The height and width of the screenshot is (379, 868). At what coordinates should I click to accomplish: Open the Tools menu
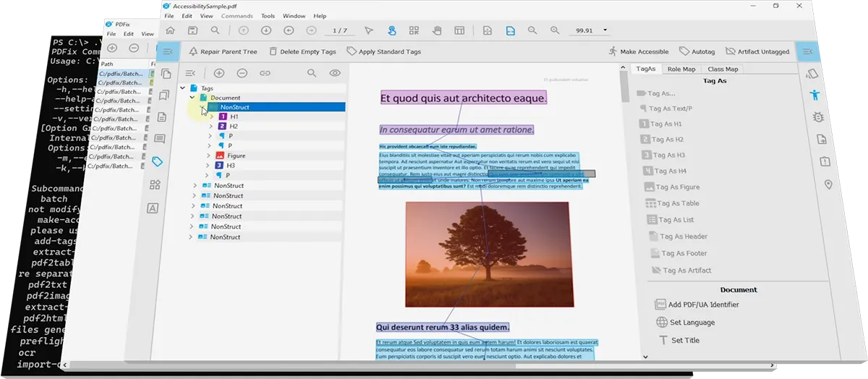pyautogui.click(x=268, y=15)
